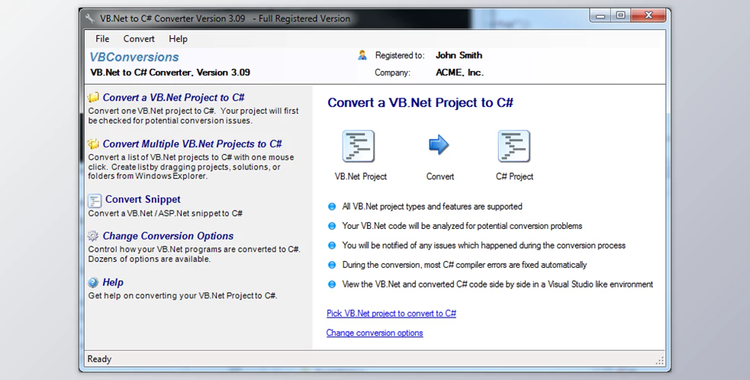Click the multiple folders icon beside Convert Multiple Projects

coord(93,144)
